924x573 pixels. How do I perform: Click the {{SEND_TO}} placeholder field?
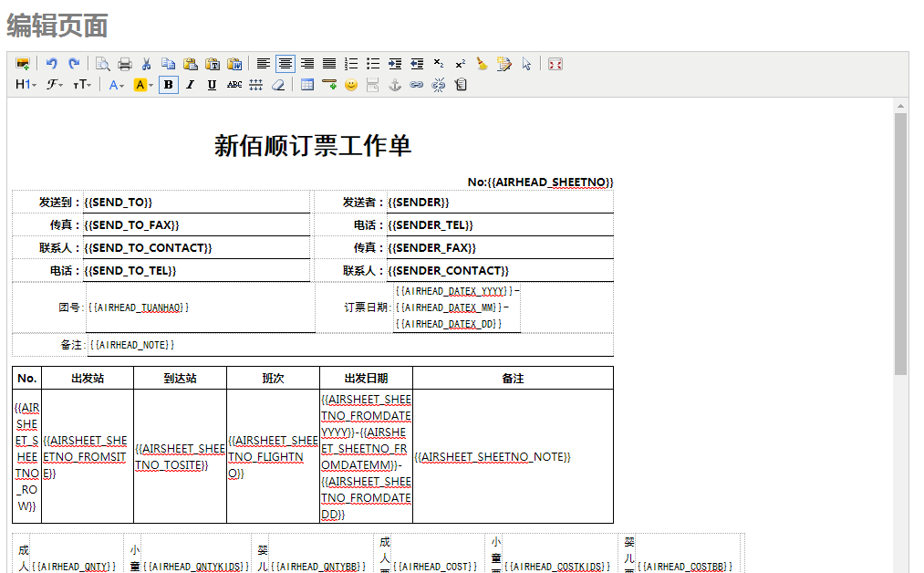(x=118, y=203)
